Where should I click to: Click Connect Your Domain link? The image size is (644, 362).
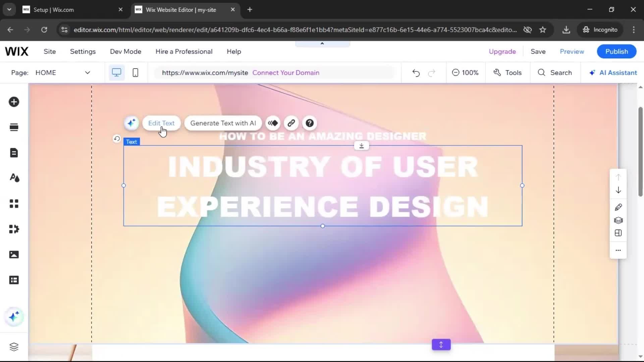pyautogui.click(x=286, y=73)
